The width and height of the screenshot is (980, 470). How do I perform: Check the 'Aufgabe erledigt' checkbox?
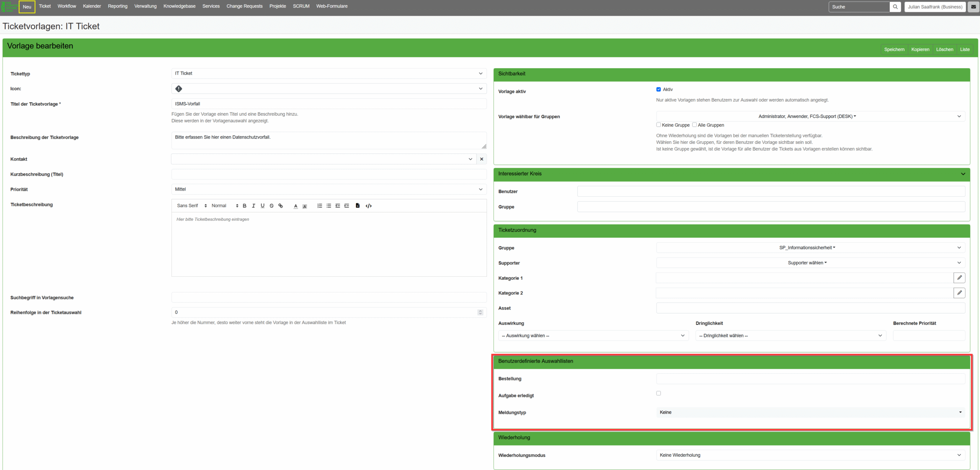coord(658,393)
